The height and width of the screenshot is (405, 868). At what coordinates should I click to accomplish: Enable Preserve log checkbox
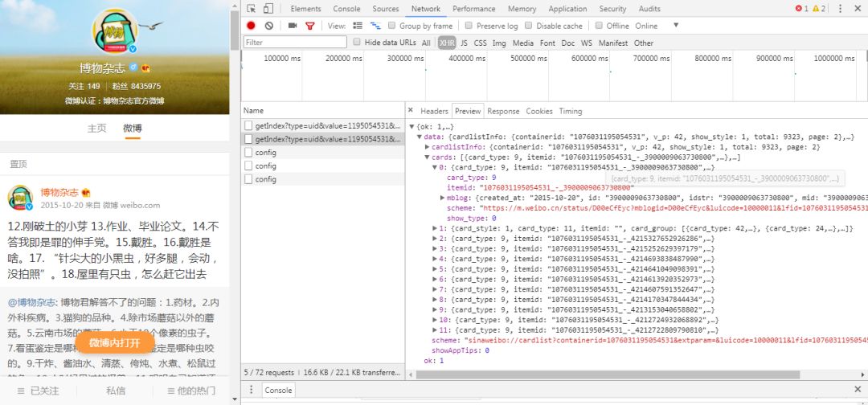[469, 26]
